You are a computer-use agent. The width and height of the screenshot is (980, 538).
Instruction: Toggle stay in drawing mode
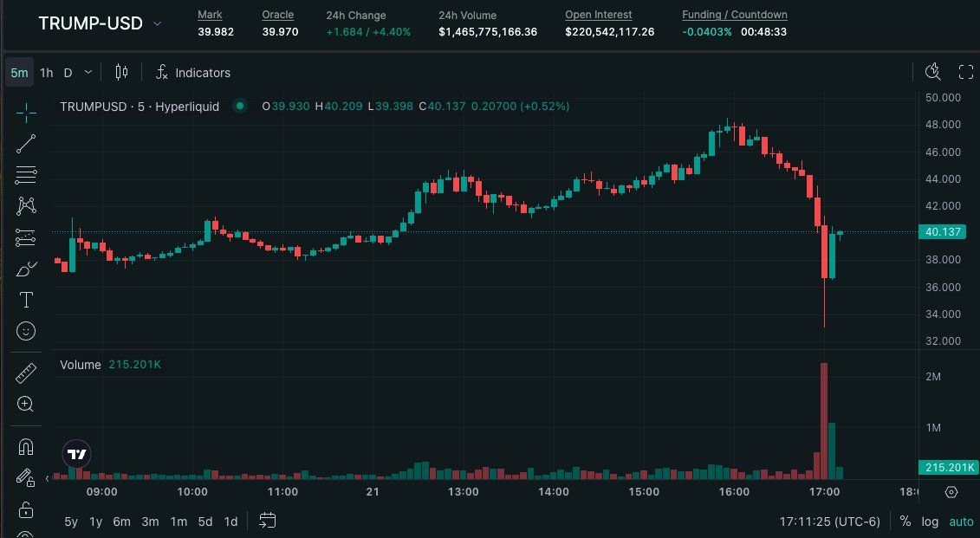tap(26, 478)
